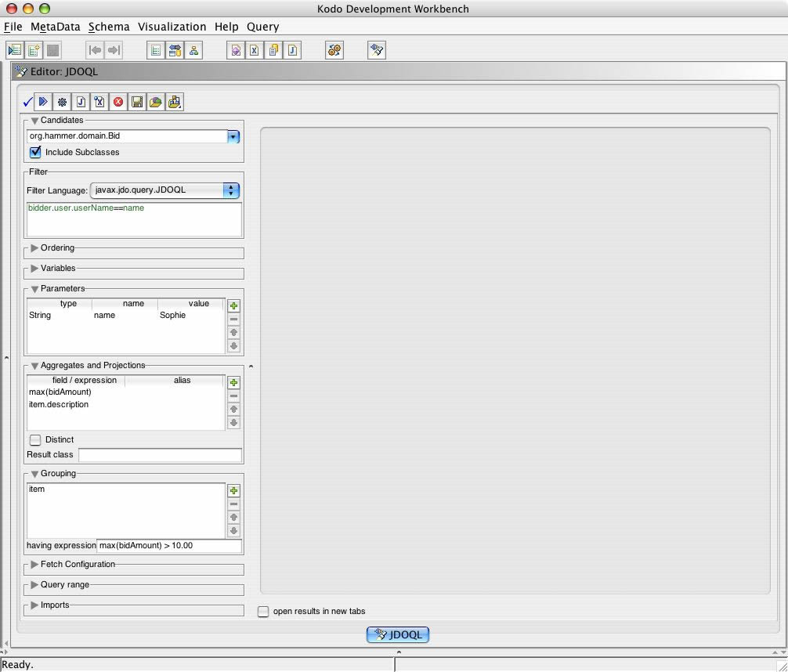Save the query using the floppy disk icon
This screenshot has height=672, width=788.
click(137, 102)
